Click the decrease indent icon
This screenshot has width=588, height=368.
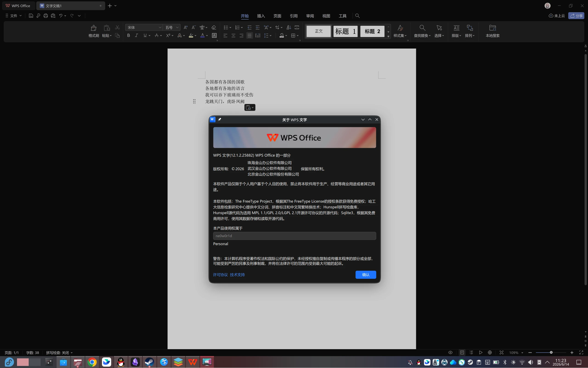pyautogui.click(x=249, y=28)
